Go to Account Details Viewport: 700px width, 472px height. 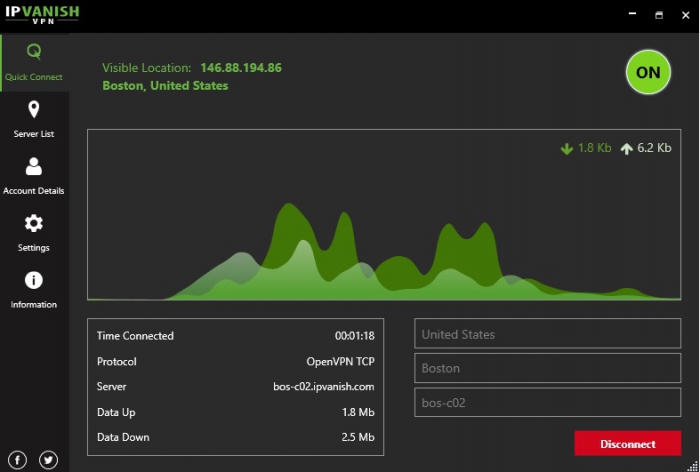point(34,176)
